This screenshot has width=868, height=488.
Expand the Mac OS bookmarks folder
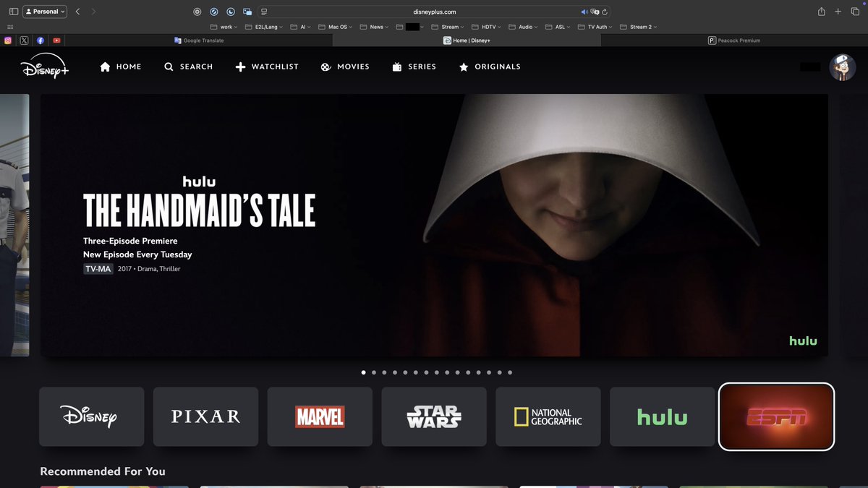(336, 27)
